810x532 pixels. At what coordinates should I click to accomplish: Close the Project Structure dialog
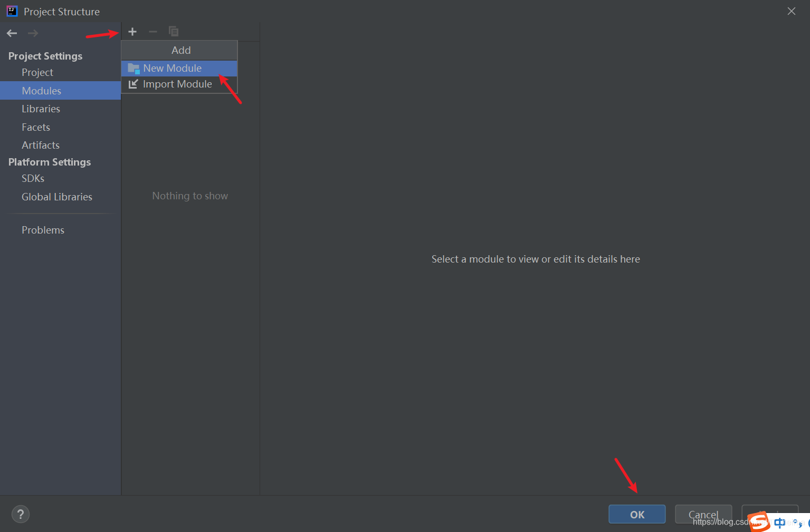pyautogui.click(x=791, y=11)
